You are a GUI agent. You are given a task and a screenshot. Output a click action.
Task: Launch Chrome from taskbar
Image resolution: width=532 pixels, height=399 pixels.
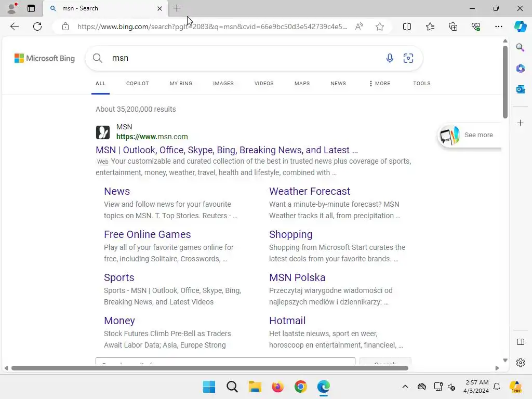point(301,387)
